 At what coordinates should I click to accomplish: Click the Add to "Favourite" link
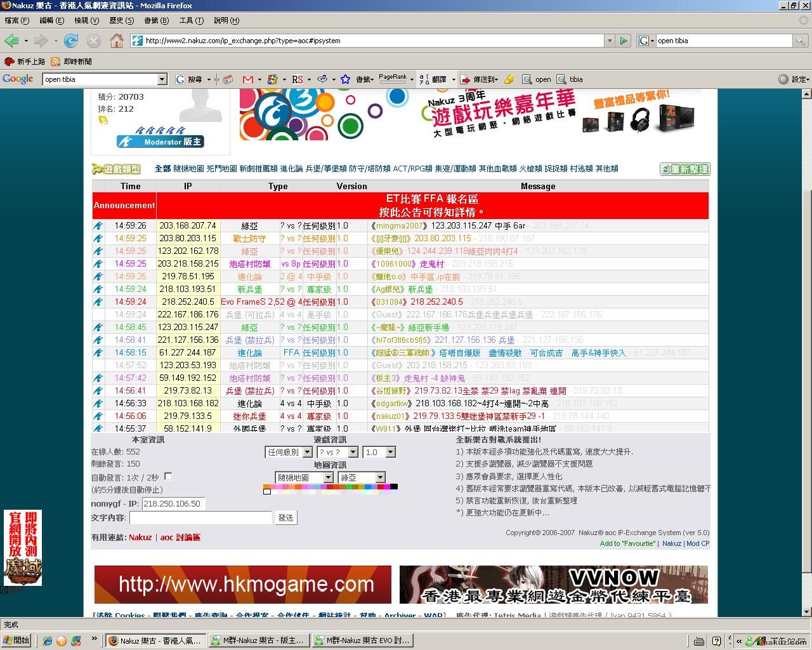(627, 543)
